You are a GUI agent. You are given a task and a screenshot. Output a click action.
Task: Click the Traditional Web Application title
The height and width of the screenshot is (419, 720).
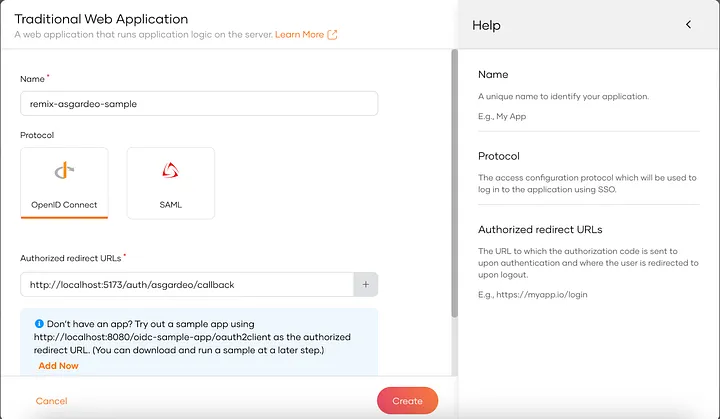[101, 19]
